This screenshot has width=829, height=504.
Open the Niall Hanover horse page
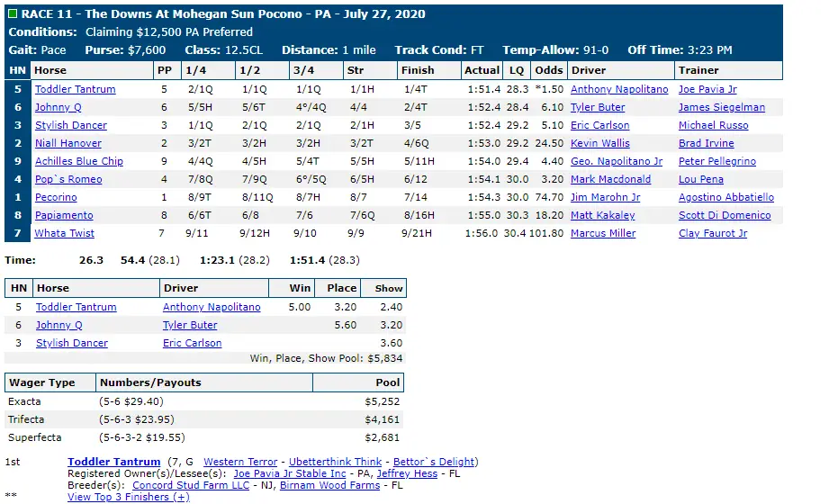click(x=68, y=143)
